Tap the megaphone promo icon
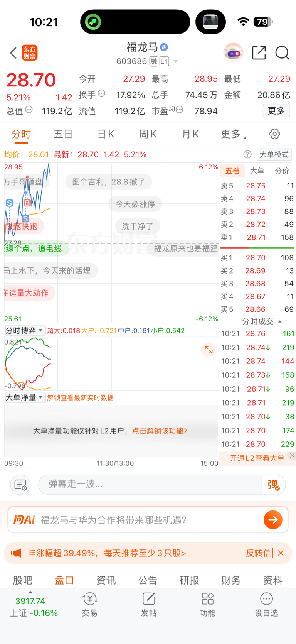296x644 pixels. (16, 553)
